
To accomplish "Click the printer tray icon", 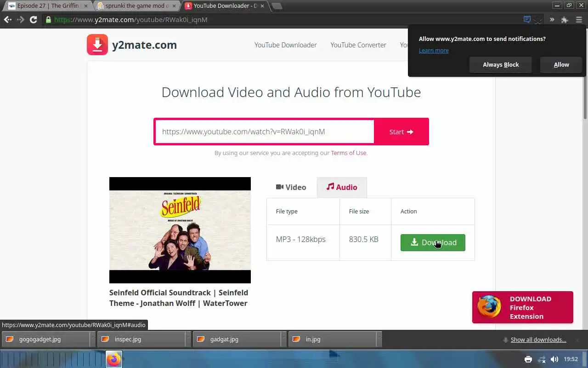I will (x=528, y=359).
